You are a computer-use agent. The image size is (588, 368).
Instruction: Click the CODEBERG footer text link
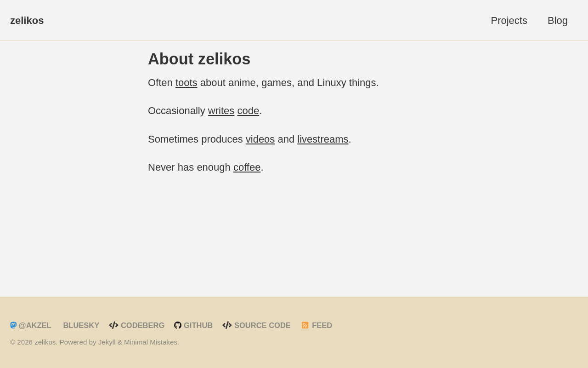pos(142,326)
